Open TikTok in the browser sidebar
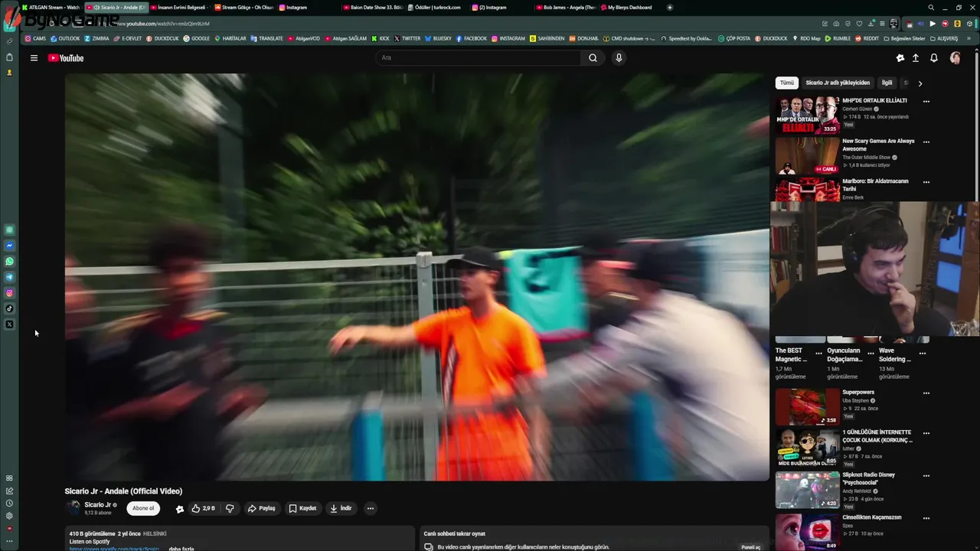 (9, 308)
